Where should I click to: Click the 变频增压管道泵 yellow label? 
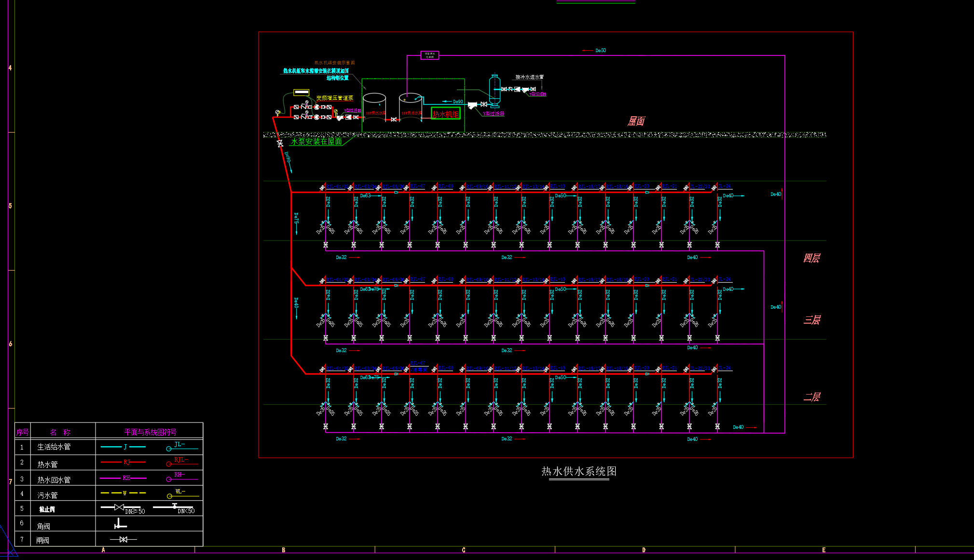[x=335, y=98]
